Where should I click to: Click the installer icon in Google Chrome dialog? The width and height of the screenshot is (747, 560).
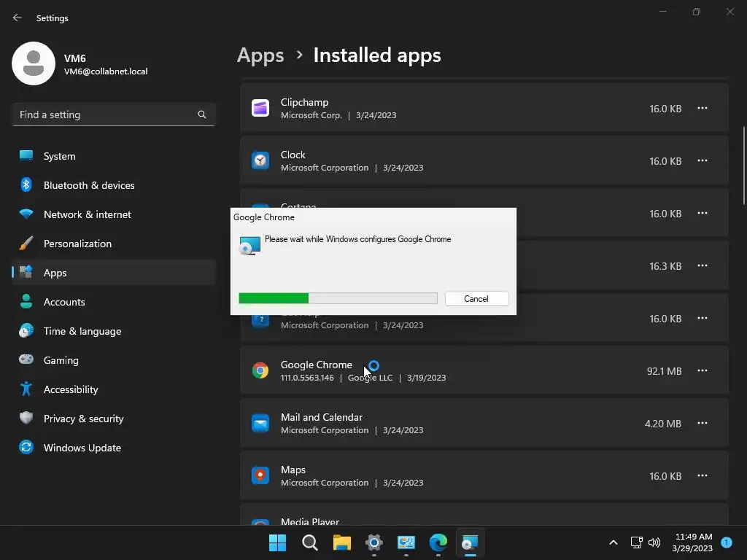(x=249, y=245)
